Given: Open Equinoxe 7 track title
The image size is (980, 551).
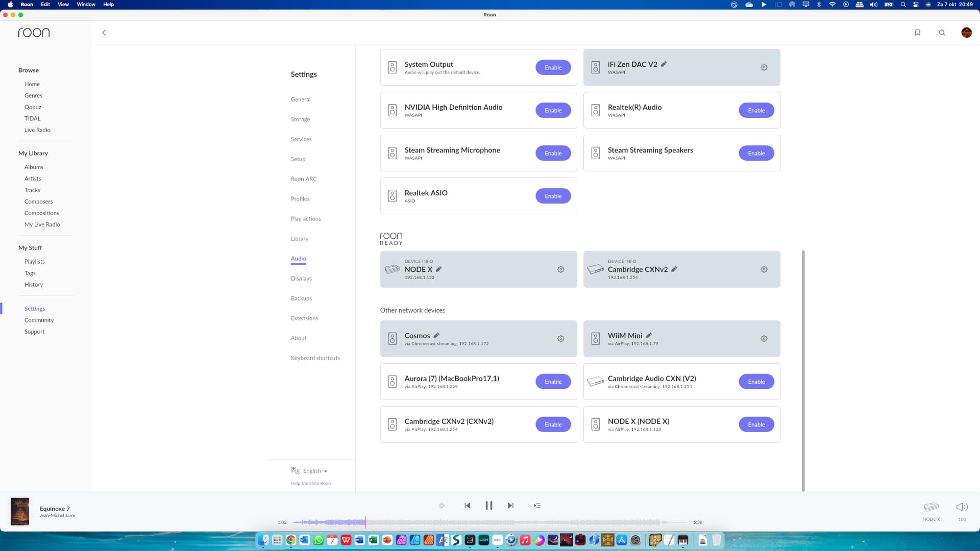Looking at the screenshot, I should coord(55,509).
